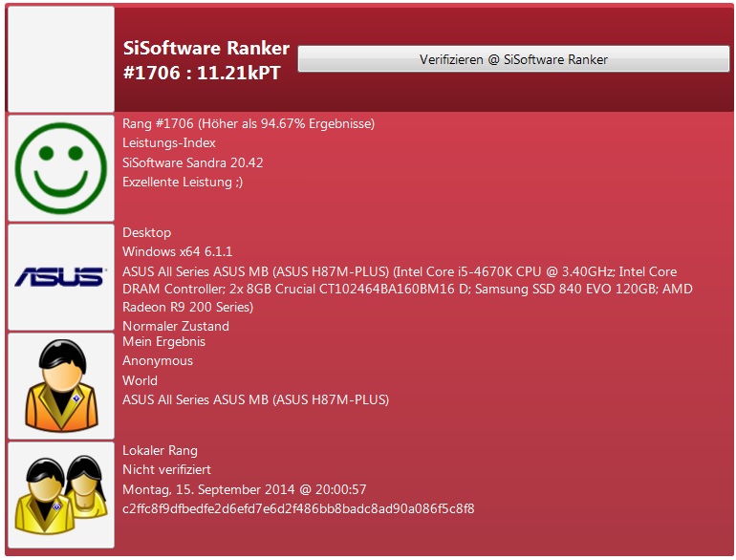This screenshot has width=736, height=560.
Task: Click the SiSoftware Ranker title heading
Action: click(206, 48)
